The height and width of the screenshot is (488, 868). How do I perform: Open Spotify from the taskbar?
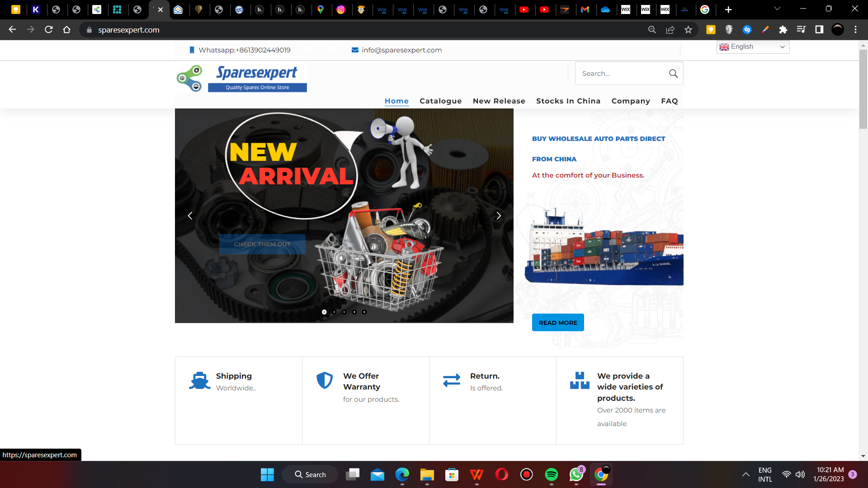(x=551, y=474)
